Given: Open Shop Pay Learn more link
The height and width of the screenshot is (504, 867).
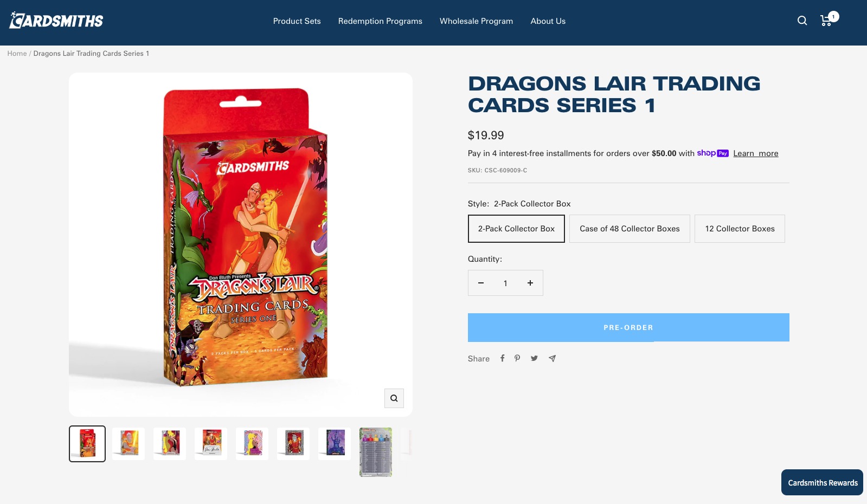Looking at the screenshot, I should pyautogui.click(x=755, y=153).
